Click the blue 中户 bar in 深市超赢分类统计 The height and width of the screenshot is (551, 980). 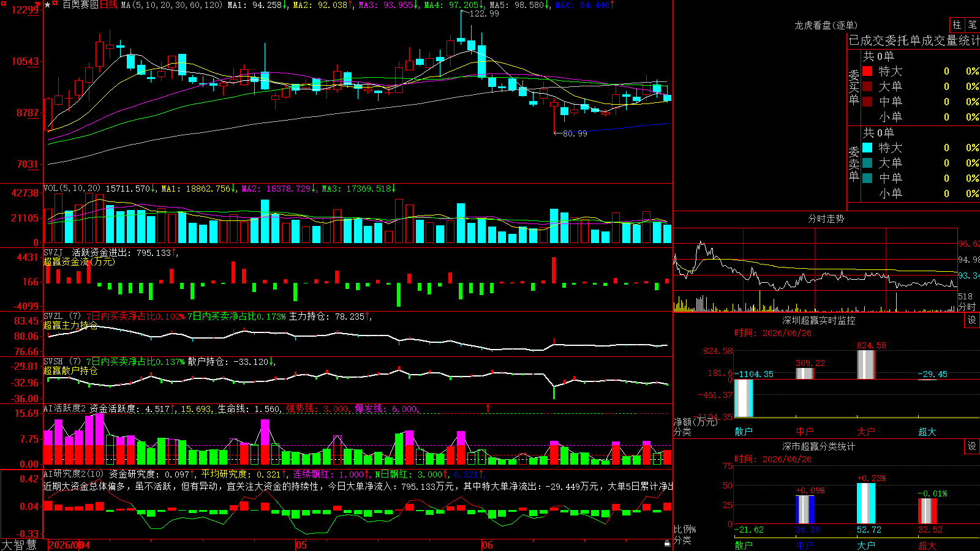tap(805, 509)
